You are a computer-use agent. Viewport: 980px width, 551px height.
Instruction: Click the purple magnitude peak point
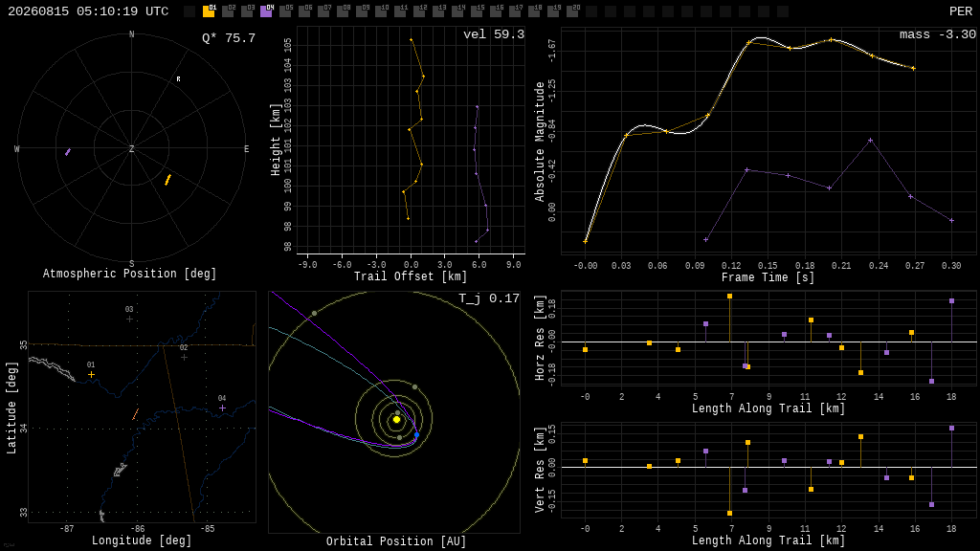pyautogui.click(x=870, y=141)
